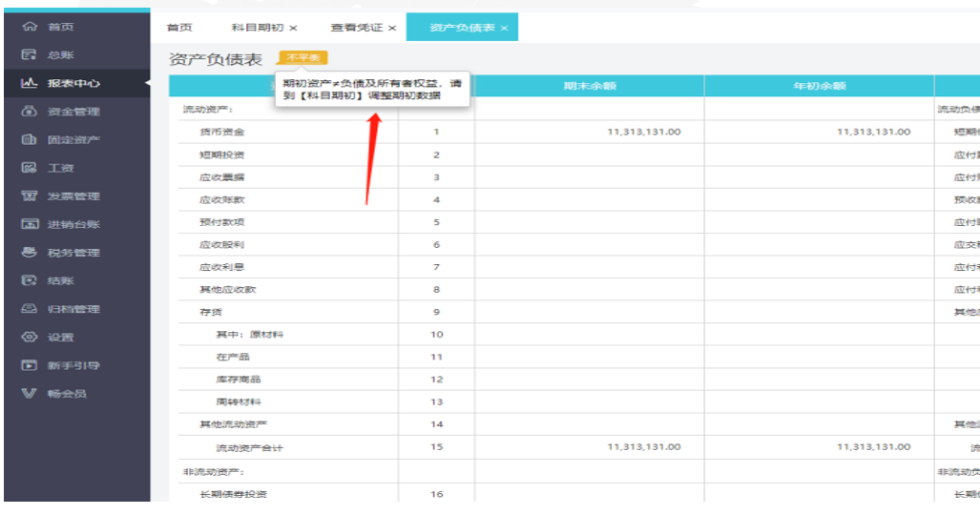Image resolution: width=980 pixels, height=515 pixels.
Task: Open the 总账 ledger sidebar icon
Action: coord(30,54)
